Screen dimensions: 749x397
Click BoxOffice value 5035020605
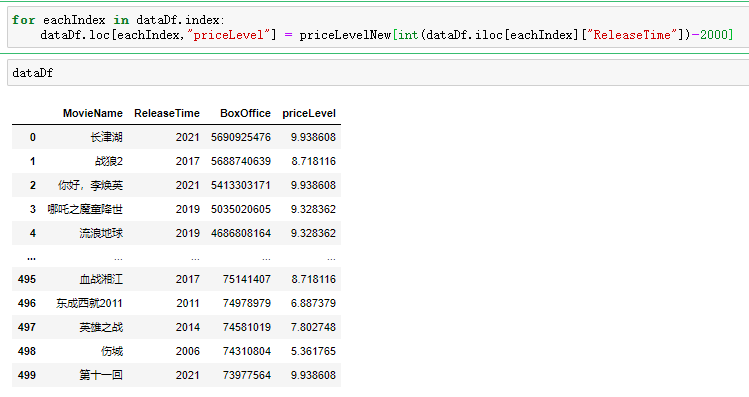pyautogui.click(x=241, y=209)
